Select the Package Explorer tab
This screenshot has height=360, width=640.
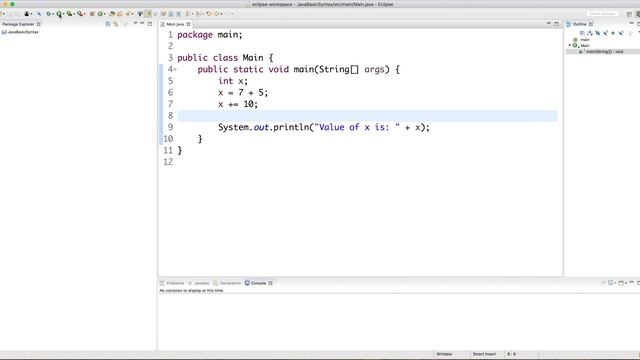pos(21,24)
